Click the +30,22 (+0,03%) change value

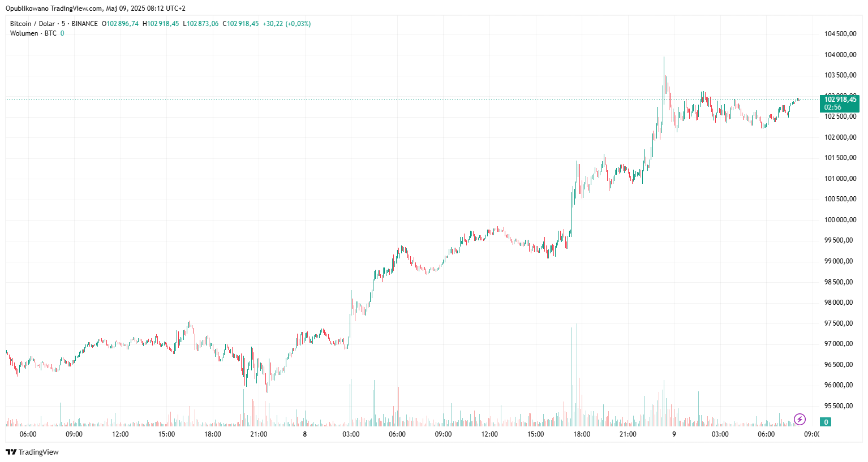click(286, 24)
